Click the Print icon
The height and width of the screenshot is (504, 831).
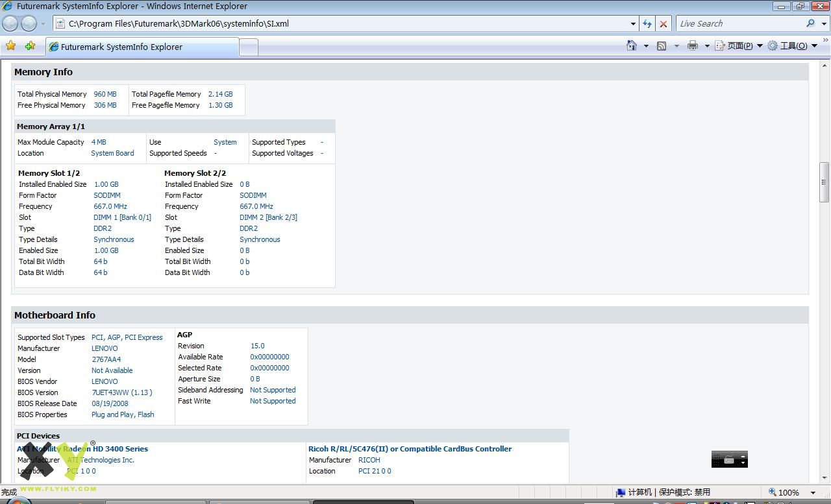tap(693, 45)
